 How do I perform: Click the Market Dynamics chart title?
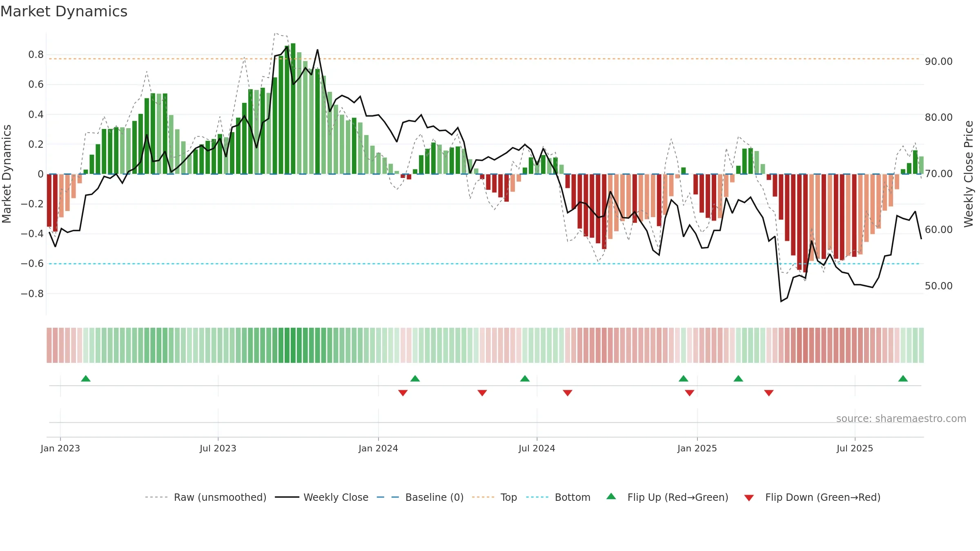(x=64, y=11)
